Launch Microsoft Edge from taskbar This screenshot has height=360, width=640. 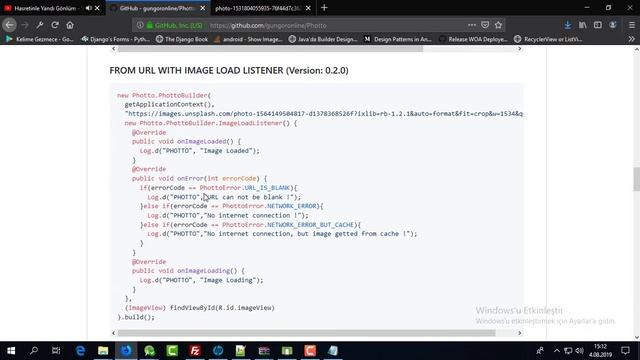[x=80, y=351]
